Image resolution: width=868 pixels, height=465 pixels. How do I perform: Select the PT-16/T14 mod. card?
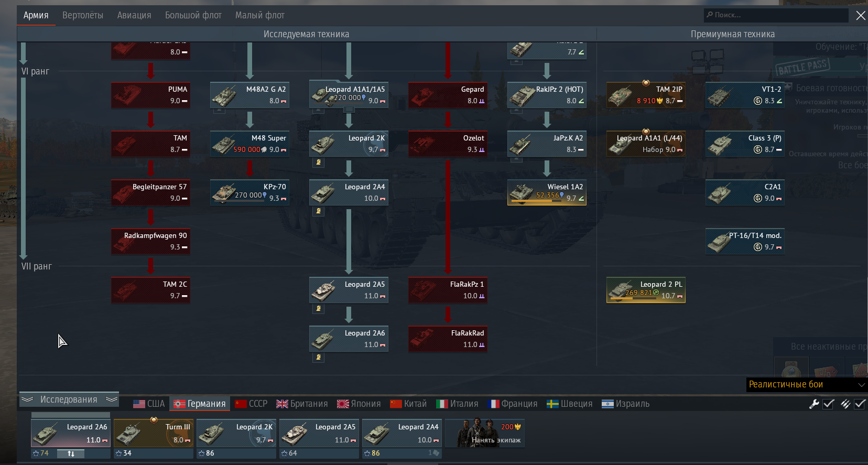(745, 241)
